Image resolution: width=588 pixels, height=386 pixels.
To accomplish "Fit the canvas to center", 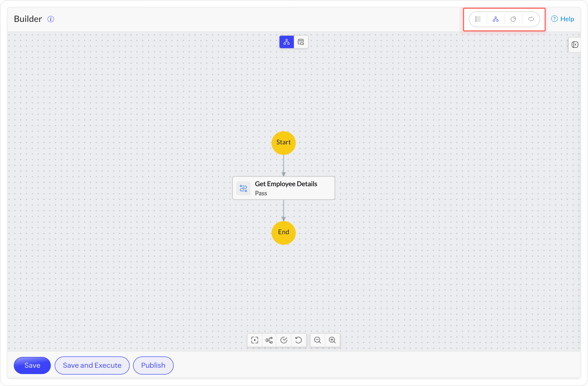I will 255,340.
